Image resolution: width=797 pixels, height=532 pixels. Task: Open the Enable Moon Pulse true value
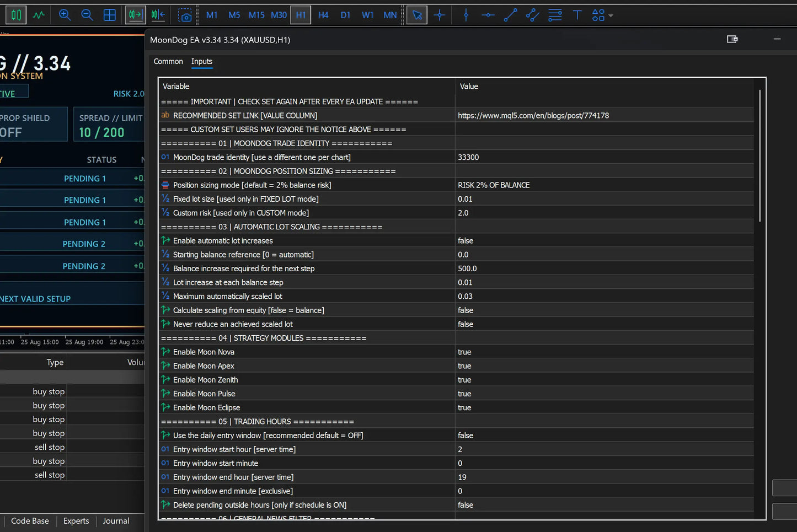pos(605,394)
